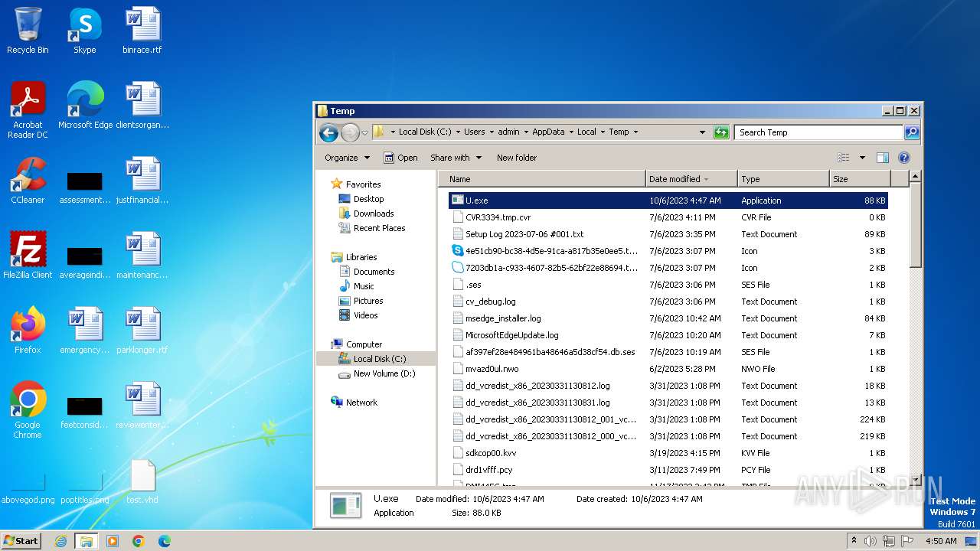Screen dimensions: 980x551
Task: Open Edge from the taskbar
Action: point(165,541)
